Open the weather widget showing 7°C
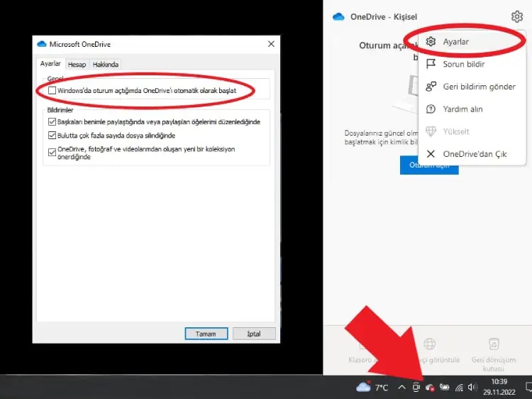532x399 pixels. [372, 387]
